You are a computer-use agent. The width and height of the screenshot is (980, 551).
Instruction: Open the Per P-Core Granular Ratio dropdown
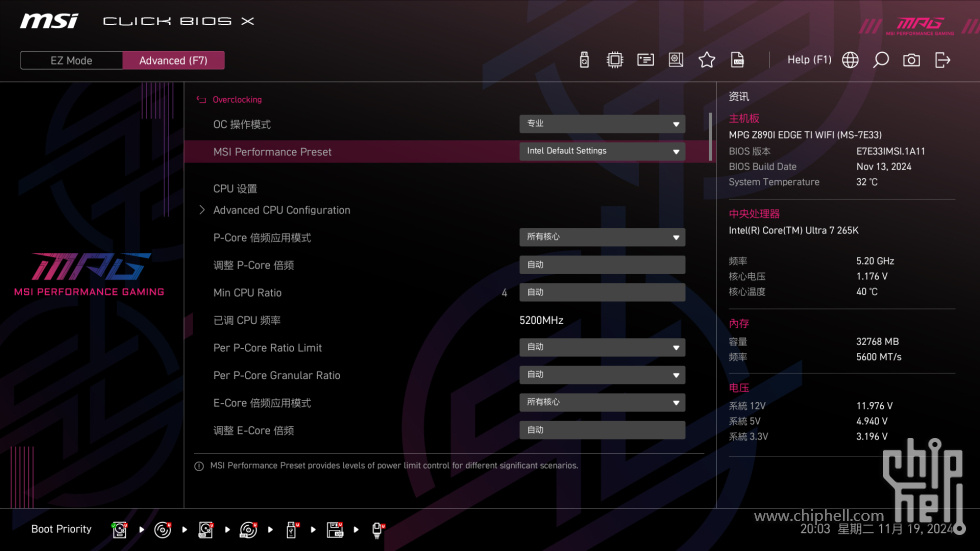tap(602, 375)
